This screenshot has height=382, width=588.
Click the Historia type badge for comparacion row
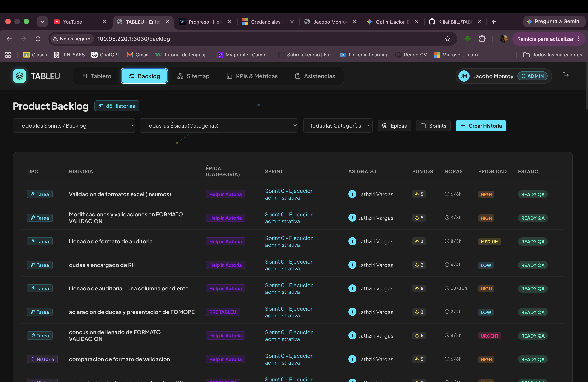pos(42,359)
